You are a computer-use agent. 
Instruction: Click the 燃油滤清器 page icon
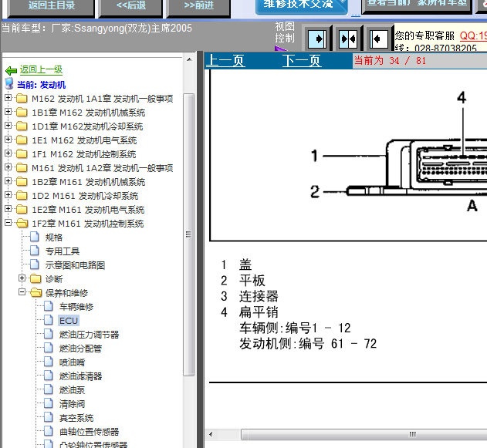49,376
